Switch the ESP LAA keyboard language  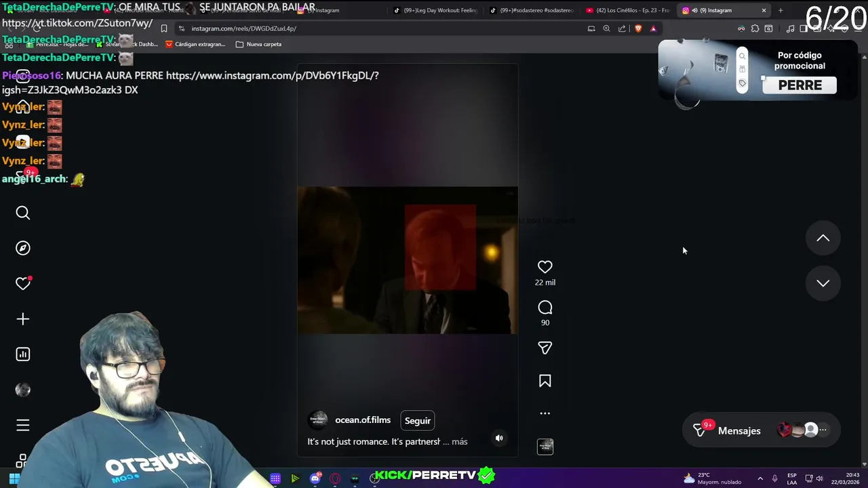(x=792, y=479)
